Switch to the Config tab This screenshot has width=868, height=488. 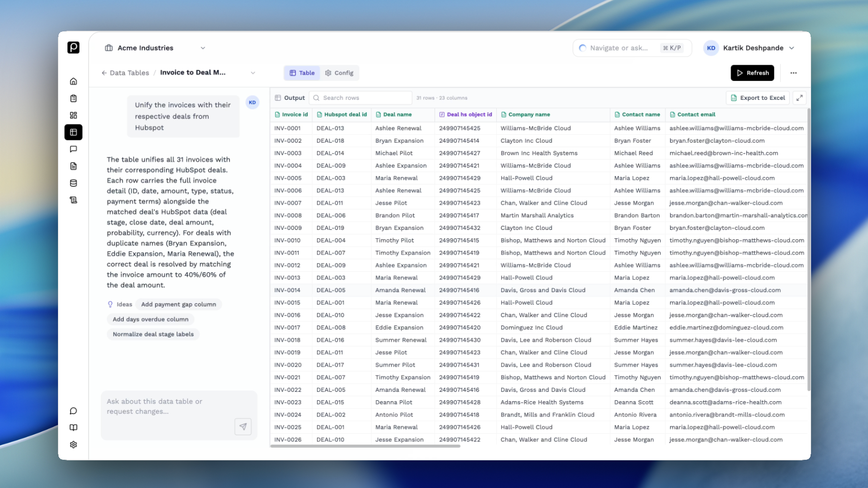[x=339, y=73]
